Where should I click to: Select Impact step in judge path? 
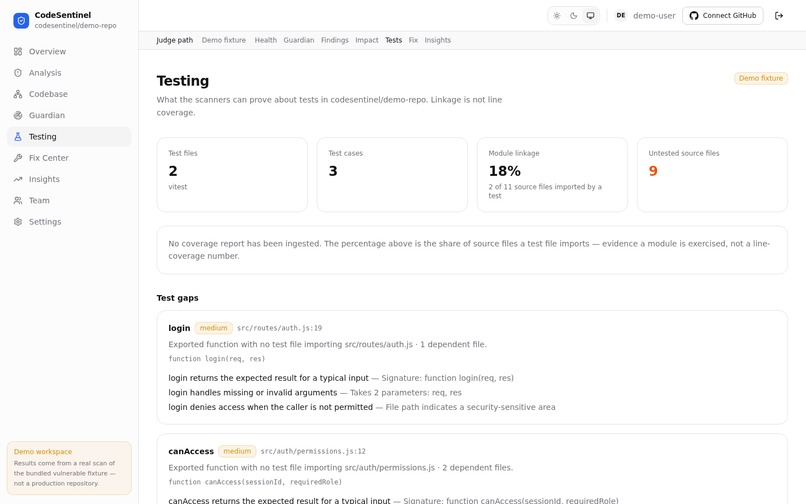(367, 40)
